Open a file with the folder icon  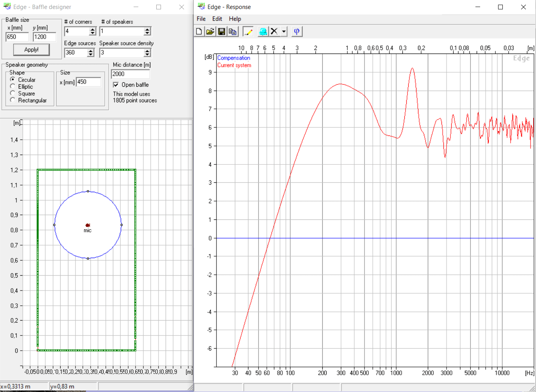(x=210, y=32)
